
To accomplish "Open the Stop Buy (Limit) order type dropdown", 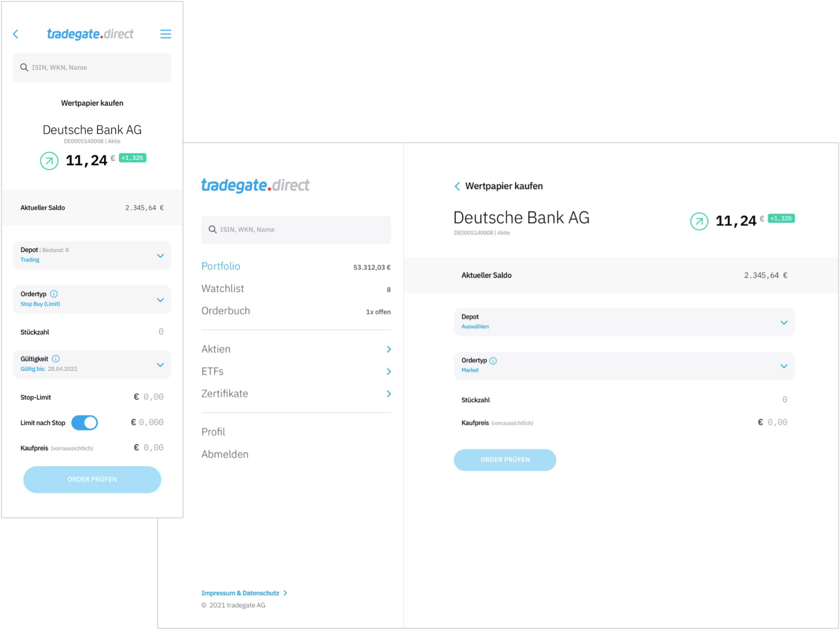I will click(x=92, y=299).
